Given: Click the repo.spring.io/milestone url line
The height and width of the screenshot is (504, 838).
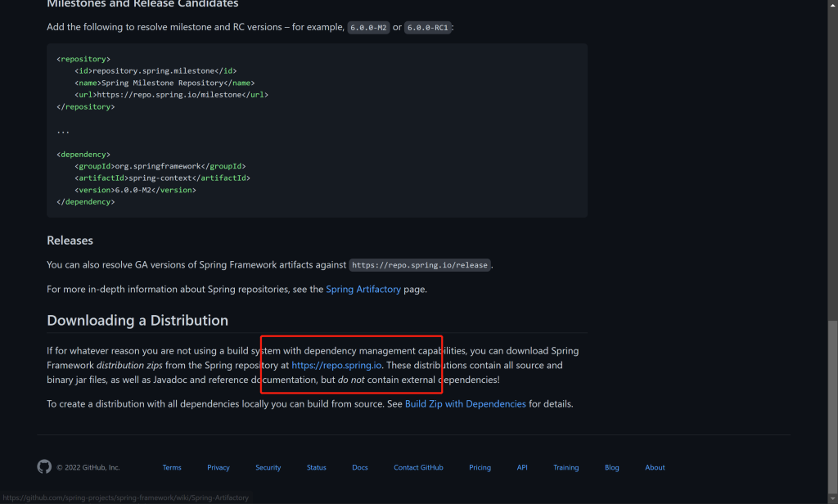Looking at the screenshot, I should click(172, 95).
